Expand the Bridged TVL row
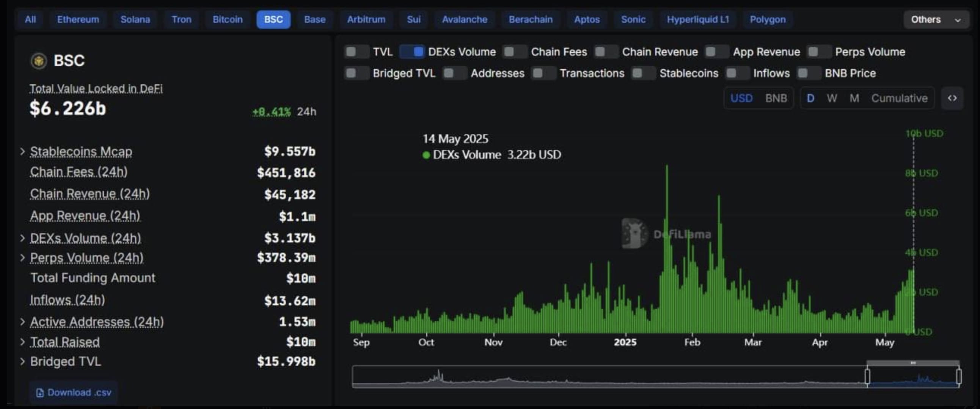 tap(22, 362)
